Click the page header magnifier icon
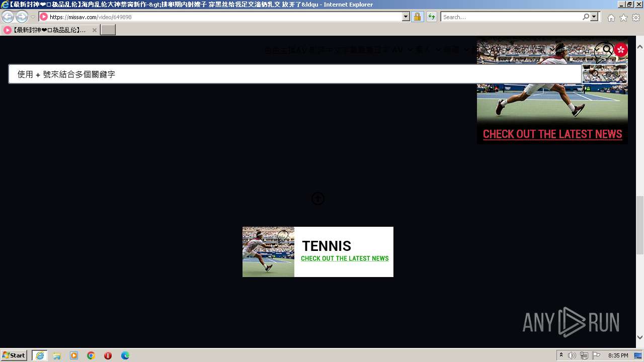This screenshot has height=362, width=644. click(607, 50)
